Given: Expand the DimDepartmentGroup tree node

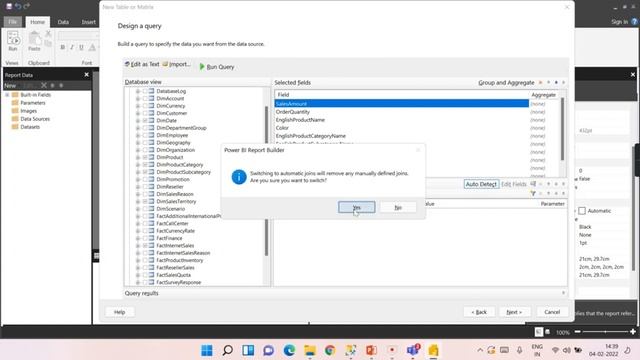Looking at the screenshot, I should tap(138, 128).
